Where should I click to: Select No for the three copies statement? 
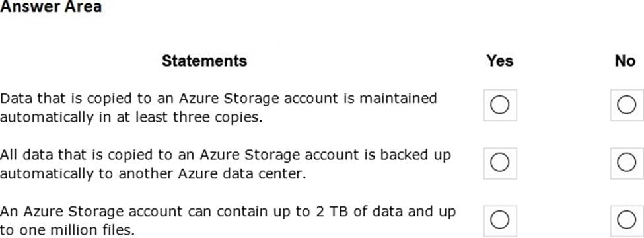(x=627, y=105)
